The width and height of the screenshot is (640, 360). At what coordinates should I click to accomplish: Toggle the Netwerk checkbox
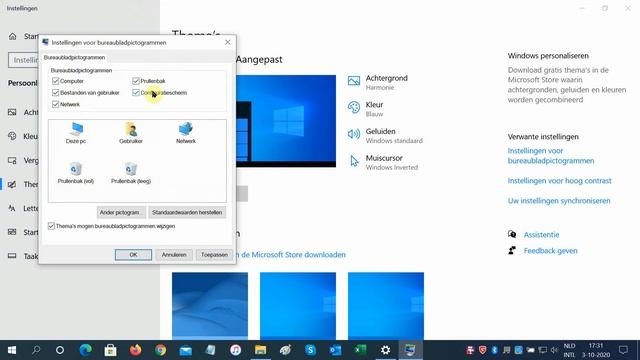pos(56,104)
